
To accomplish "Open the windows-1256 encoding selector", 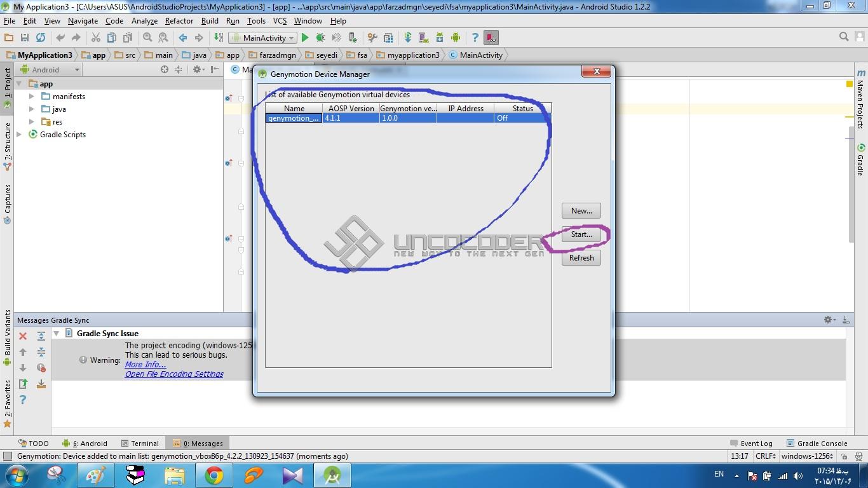I will click(x=806, y=456).
